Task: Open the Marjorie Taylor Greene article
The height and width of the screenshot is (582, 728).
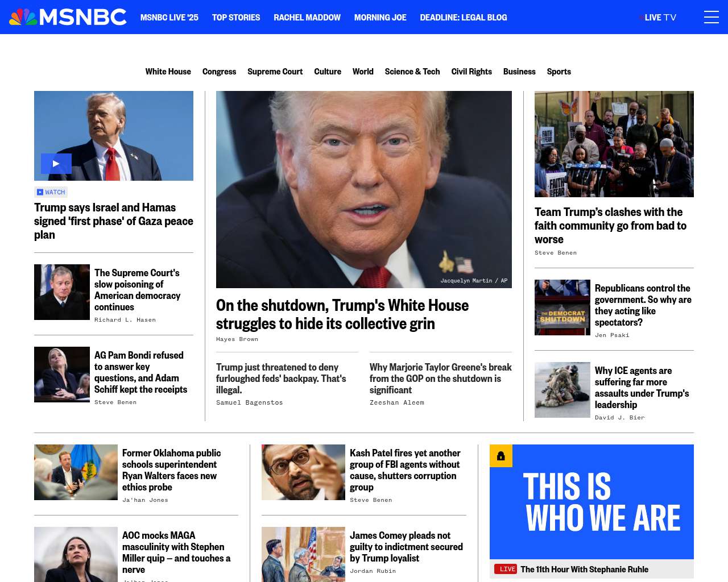Action: tap(441, 379)
